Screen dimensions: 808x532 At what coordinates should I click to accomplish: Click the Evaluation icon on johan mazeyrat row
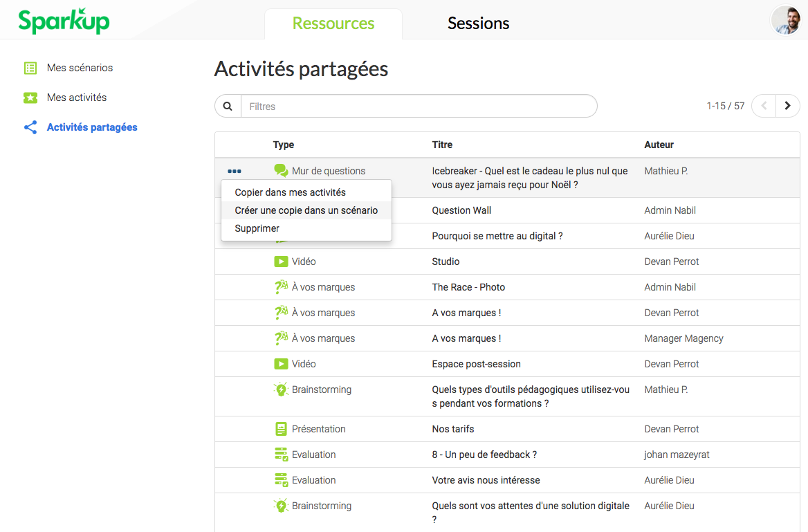point(281,455)
